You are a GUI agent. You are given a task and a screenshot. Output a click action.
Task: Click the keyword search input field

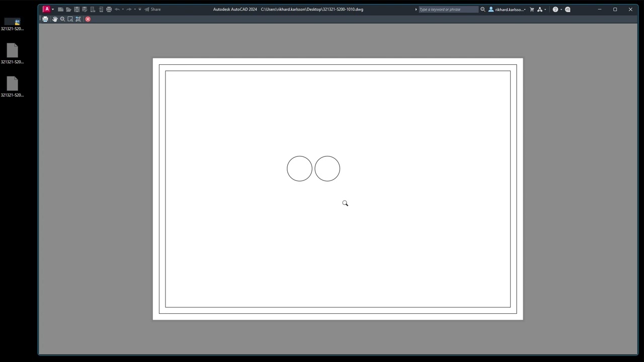448,10
